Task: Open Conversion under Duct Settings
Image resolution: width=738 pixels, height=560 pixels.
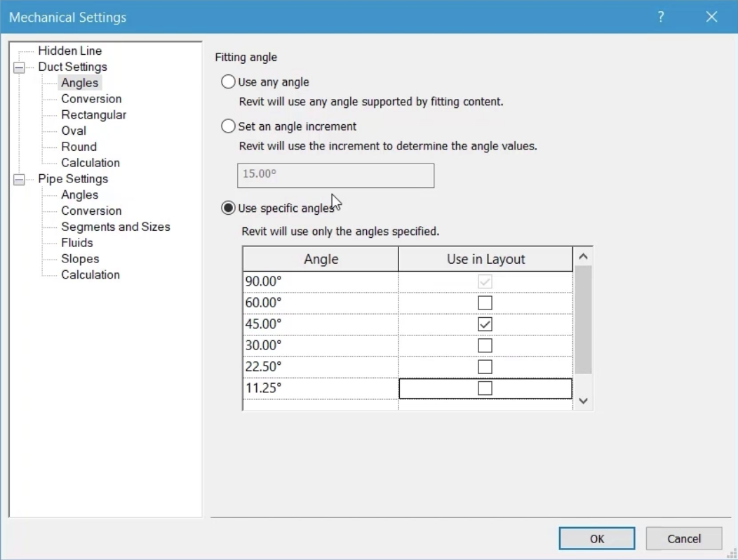Action: (x=91, y=98)
